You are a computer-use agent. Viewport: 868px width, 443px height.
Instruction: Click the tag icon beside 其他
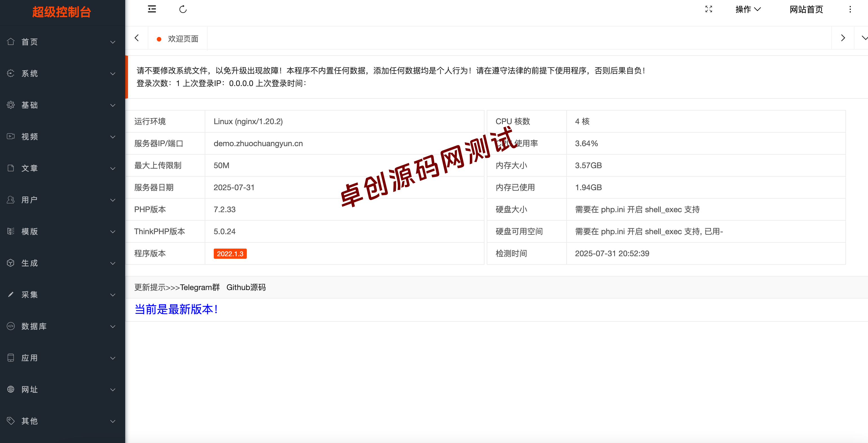tap(11, 421)
